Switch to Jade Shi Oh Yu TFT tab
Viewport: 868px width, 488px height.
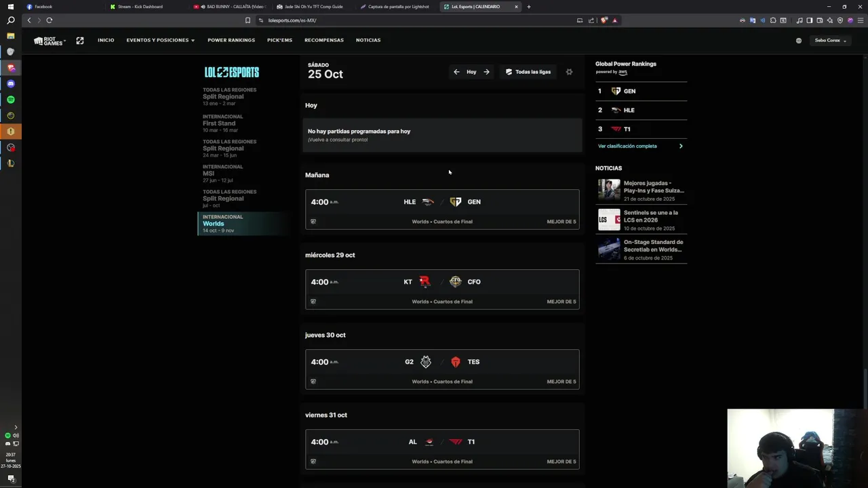tap(314, 7)
